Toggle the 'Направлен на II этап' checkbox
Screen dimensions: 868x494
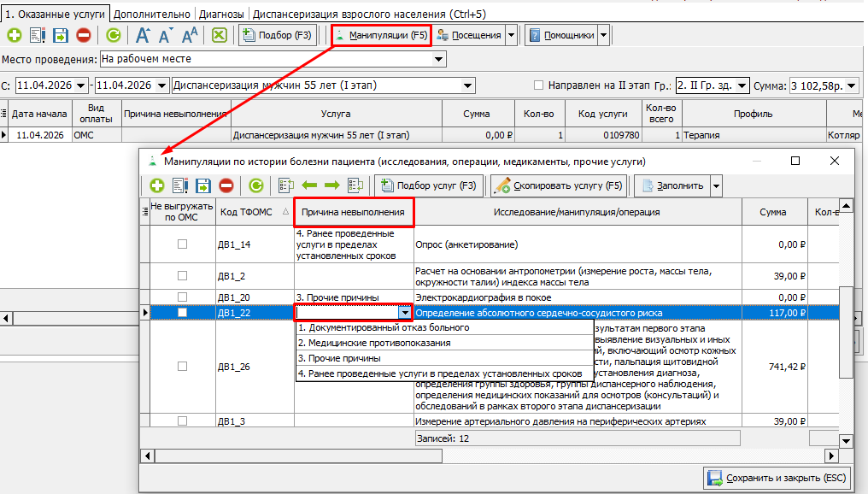click(538, 85)
